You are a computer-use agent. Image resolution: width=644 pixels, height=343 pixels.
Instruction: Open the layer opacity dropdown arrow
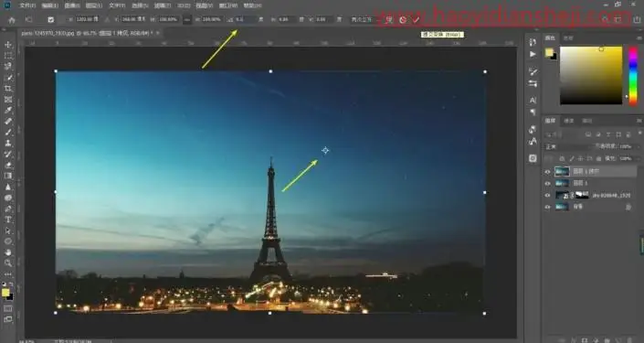tap(638, 147)
